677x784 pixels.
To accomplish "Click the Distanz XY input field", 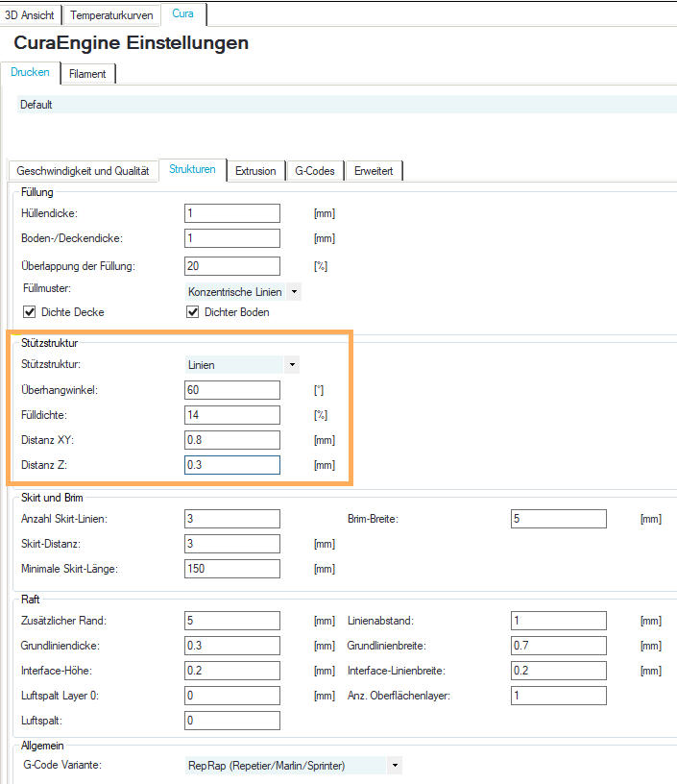I will [x=232, y=440].
